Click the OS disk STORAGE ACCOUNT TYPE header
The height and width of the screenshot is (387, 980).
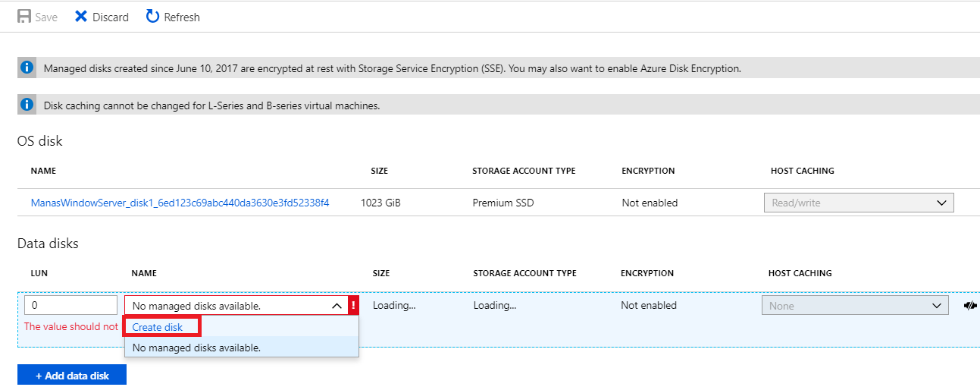pyautogui.click(x=524, y=171)
